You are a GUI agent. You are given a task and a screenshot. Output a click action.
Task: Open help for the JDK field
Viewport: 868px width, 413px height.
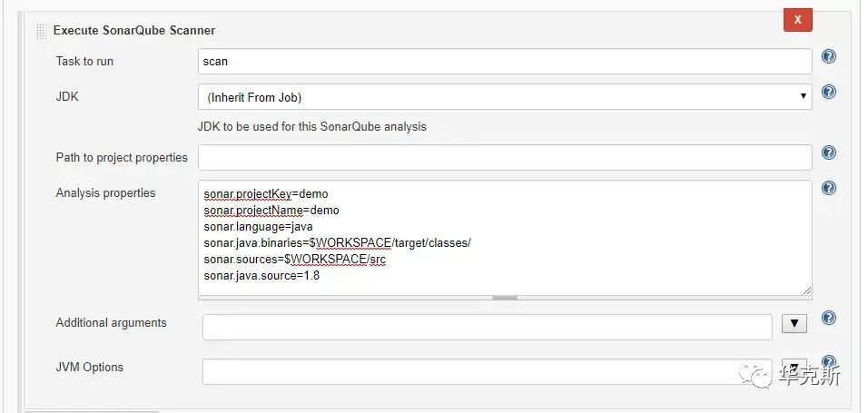pos(828,93)
